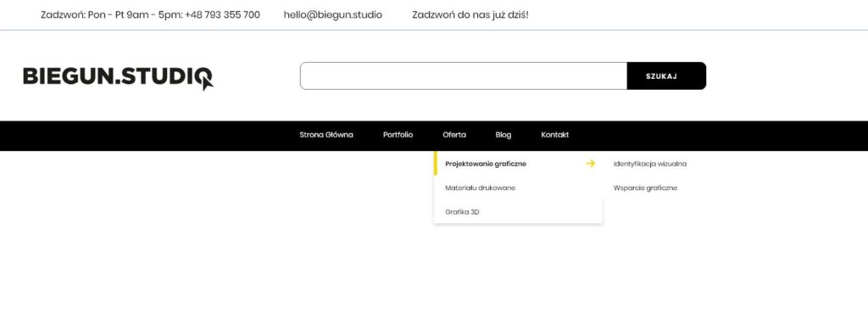
Task: Open the Kontakt page
Action: tap(554, 135)
